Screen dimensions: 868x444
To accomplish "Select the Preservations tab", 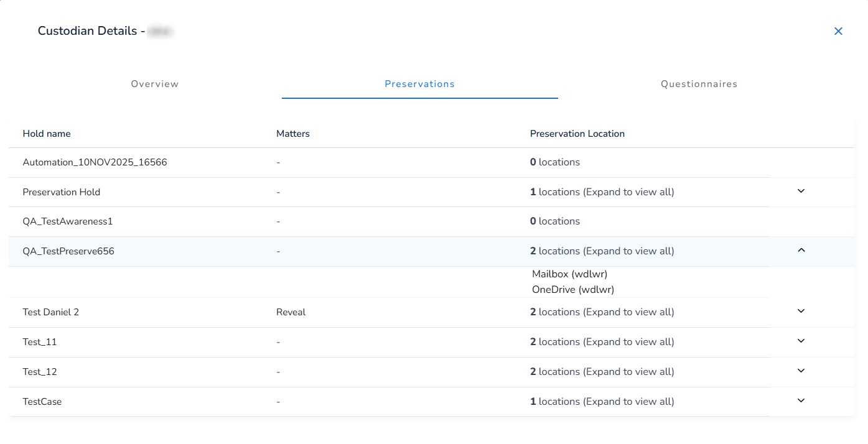I will pyautogui.click(x=419, y=84).
